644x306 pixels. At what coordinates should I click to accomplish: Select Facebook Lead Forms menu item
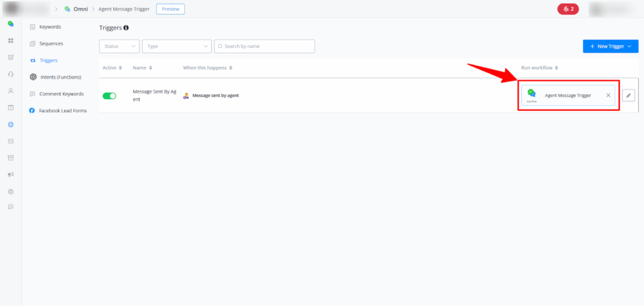(x=62, y=110)
